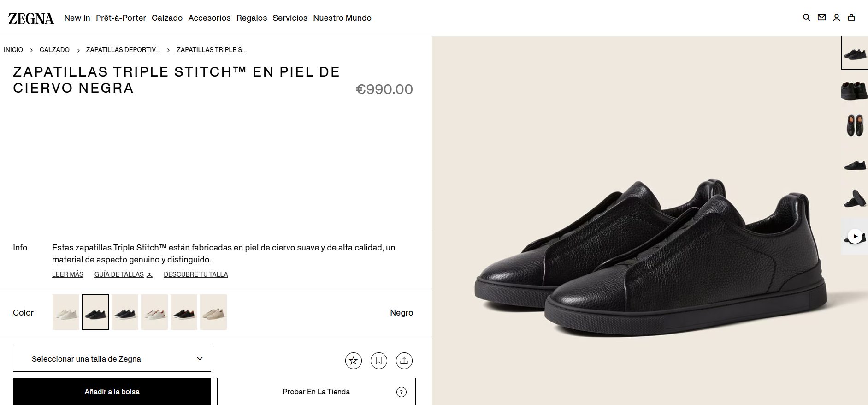Screen dimensions: 868x405
Task: Click the question mark help icon
Action: pos(402,392)
